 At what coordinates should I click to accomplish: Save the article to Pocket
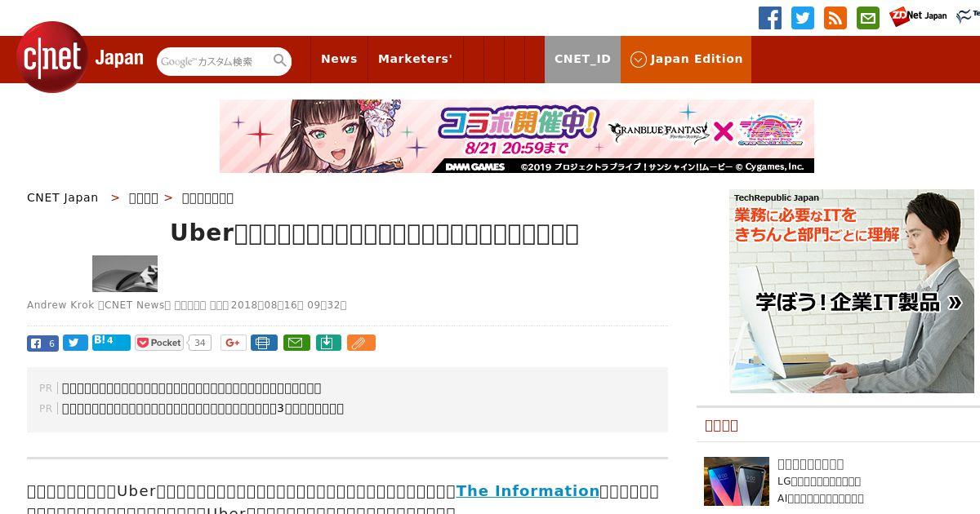click(x=160, y=343)
